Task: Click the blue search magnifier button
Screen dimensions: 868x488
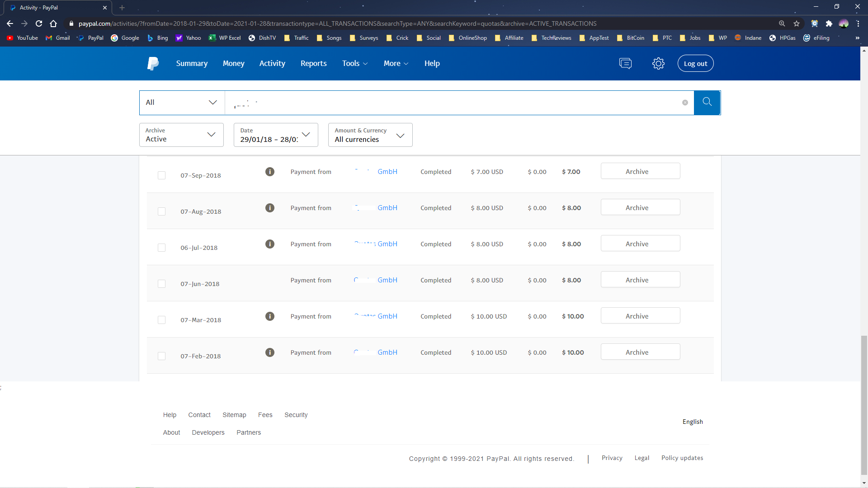Action: pos(707,103)
